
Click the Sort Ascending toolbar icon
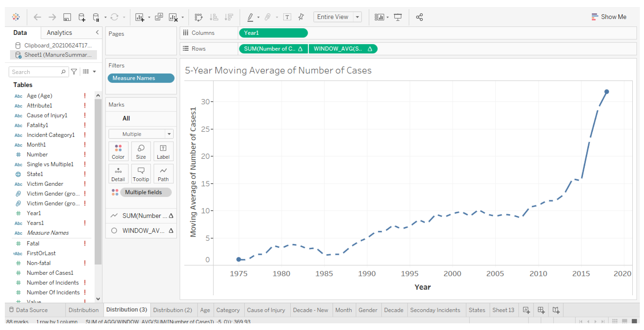214,17
